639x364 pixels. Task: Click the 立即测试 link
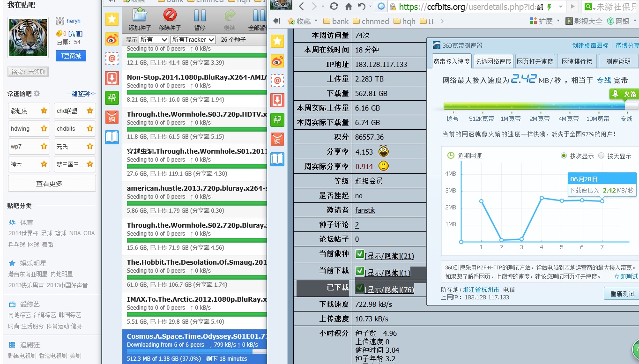(x=626, y=276)
